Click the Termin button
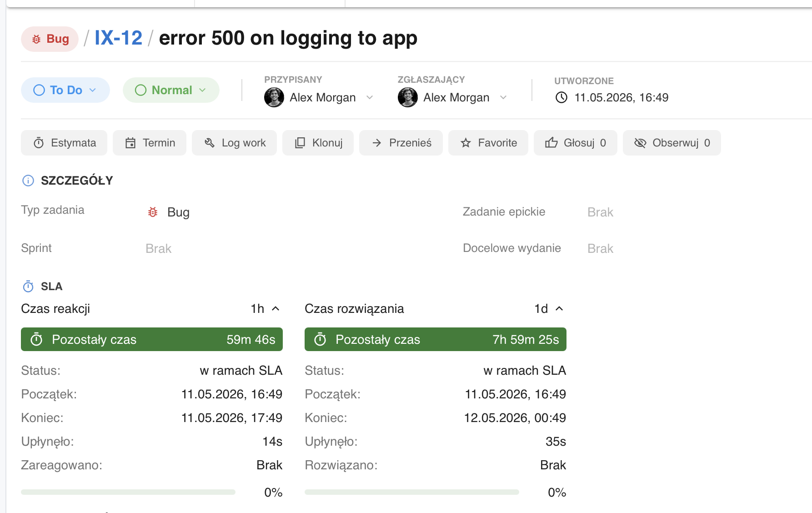The height and width of the screenshot is (513, 812). (x=150, y=143)
